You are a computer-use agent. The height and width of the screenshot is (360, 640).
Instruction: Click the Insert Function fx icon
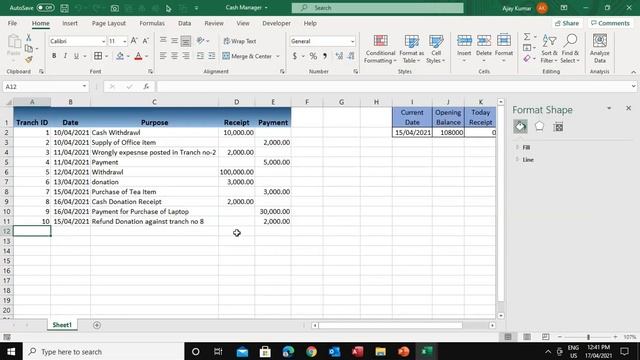point(146,87)
